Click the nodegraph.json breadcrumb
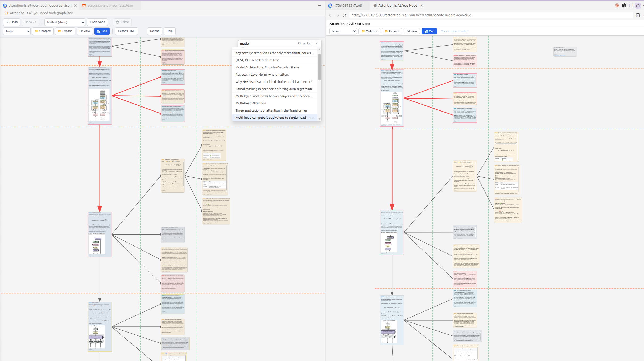This screenshot has width=644, height=361. point(42,13)
